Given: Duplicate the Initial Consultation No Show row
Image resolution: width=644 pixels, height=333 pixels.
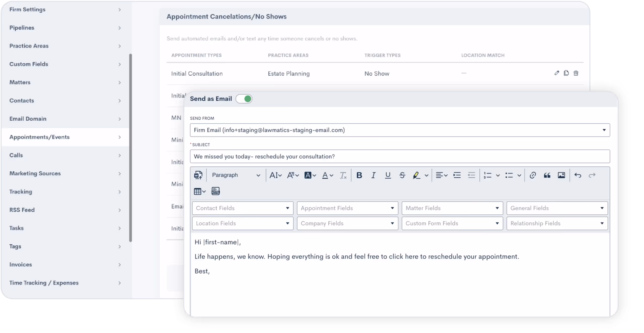Looking at the screenshot, I should coord(566,73).
